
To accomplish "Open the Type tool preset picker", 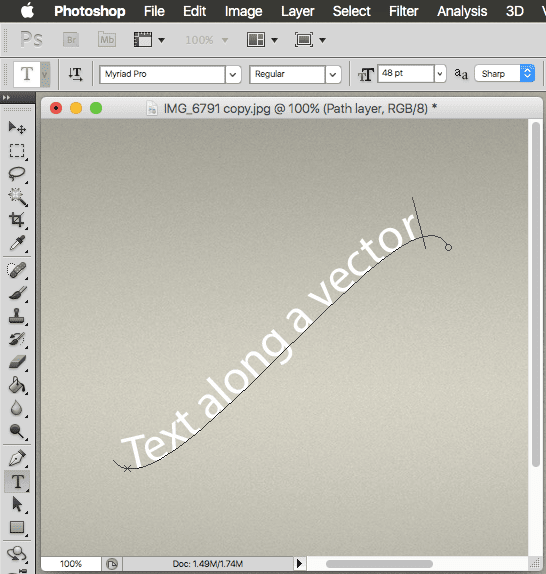I will click(x=45, y=74).
